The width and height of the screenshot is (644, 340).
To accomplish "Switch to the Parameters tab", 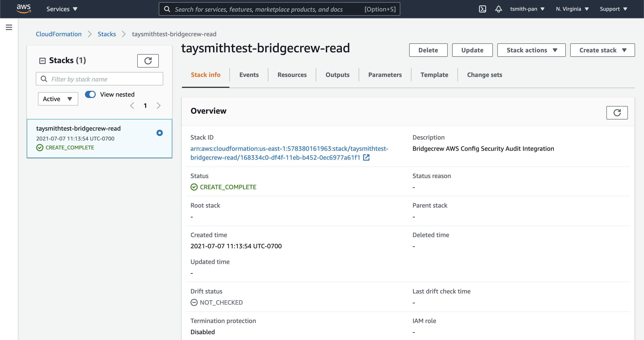I will [x=385, y=75].
